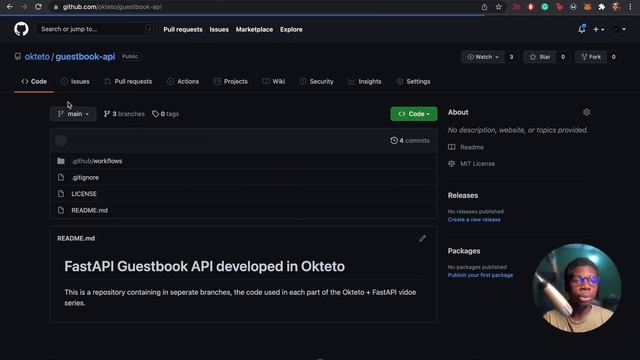Open the About settings gear icon

point(587,112)
